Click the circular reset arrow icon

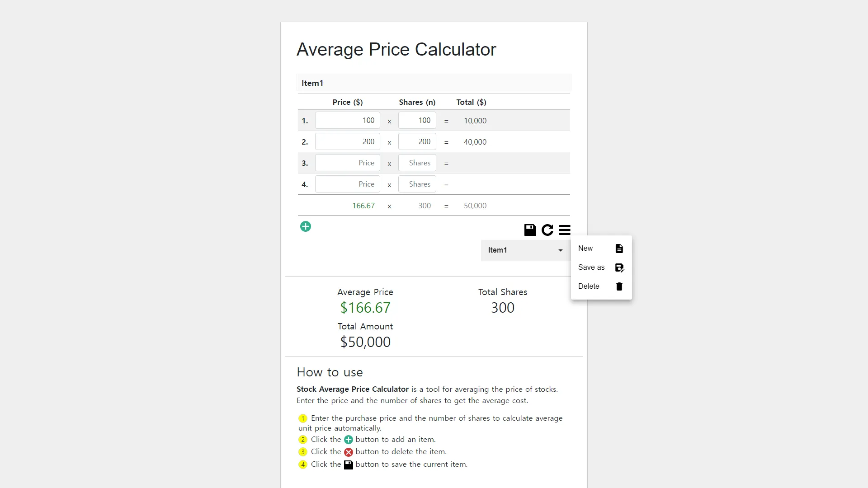pyautogui.click(x=547, y=230)
